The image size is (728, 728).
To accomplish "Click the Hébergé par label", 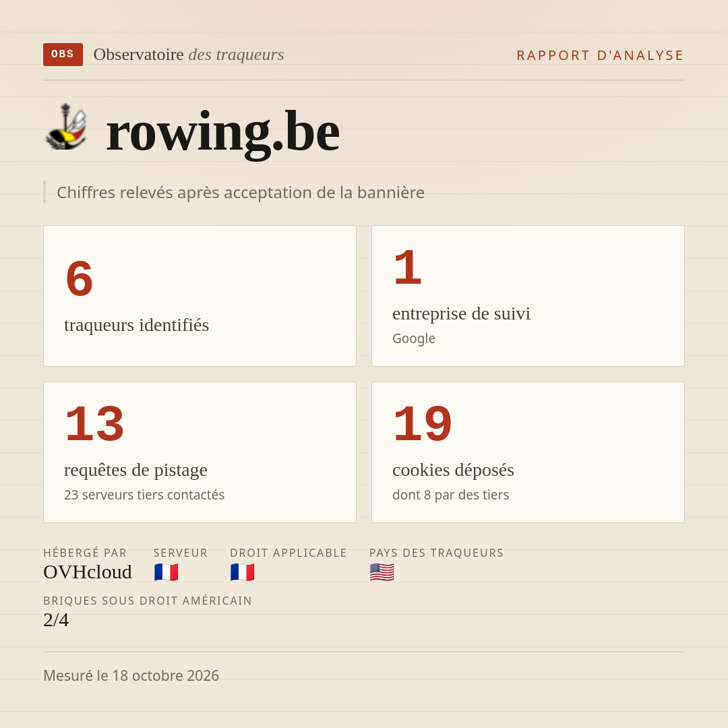I will coord(85,553).
